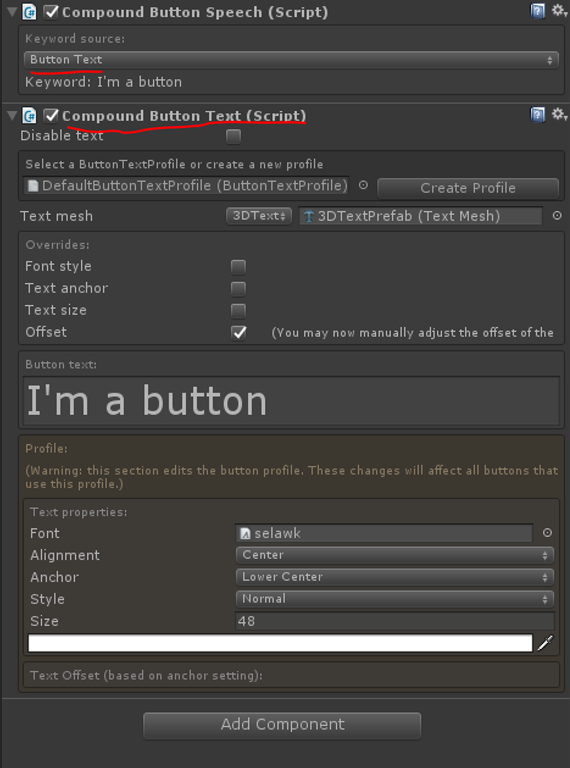The image size is (570, 768).
Task: Collapse the Compound Button Text component foldout
Action: click(x=12, y=116)
